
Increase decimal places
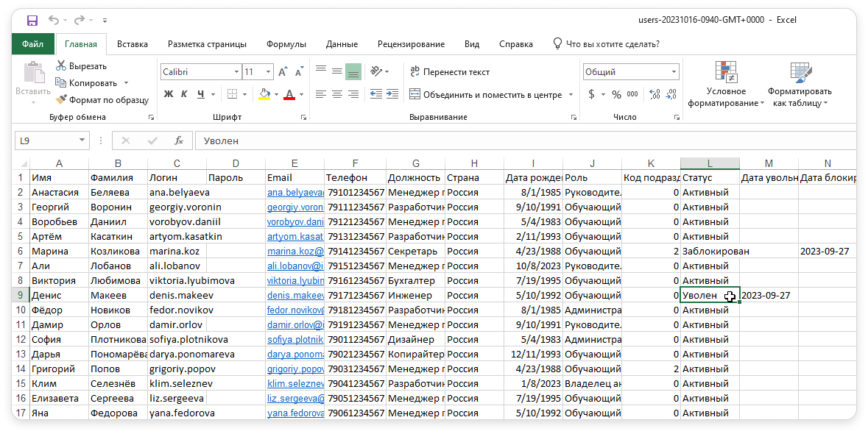[x=654, y=95]
